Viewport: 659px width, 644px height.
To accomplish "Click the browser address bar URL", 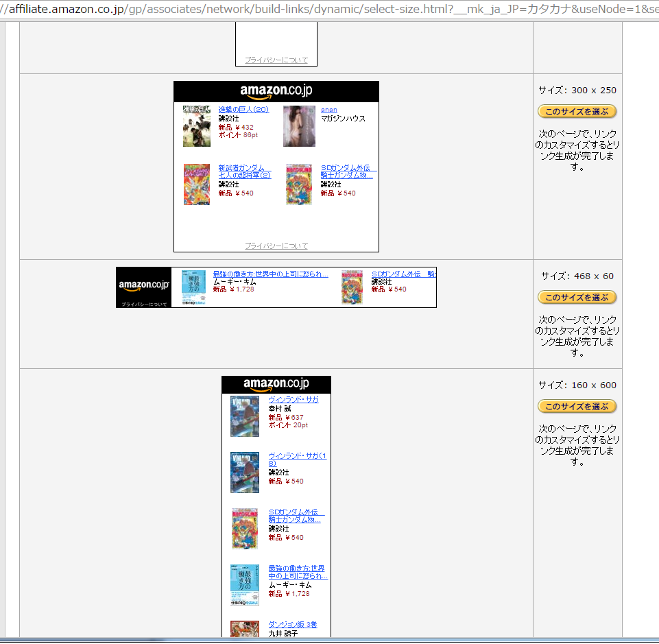I will [x=329, y=9].
